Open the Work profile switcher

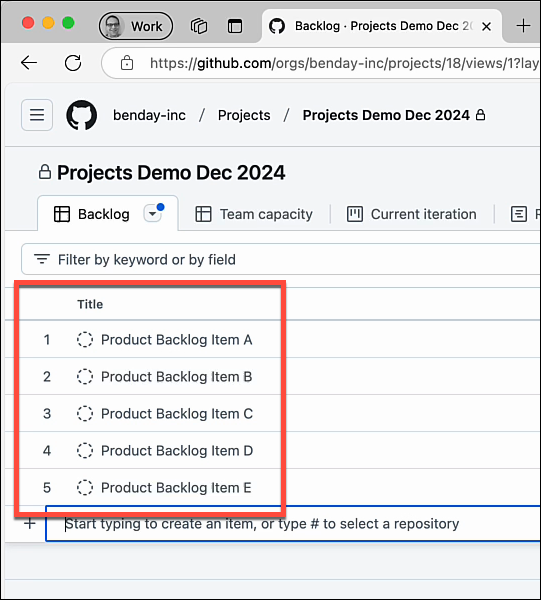pyautogui.click(x=136, y=26)
